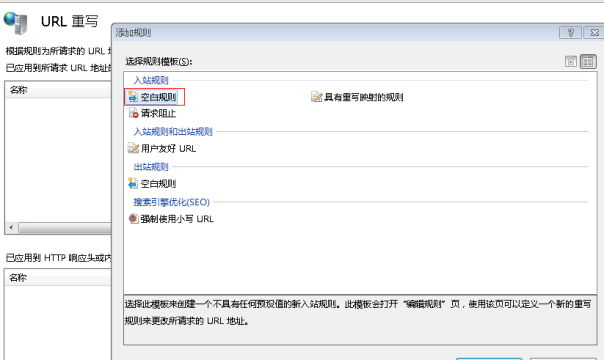The width and height of the screenshot is (604, 360).
Task: Click 名称 column header in lower list
Action: coord(58,278)
